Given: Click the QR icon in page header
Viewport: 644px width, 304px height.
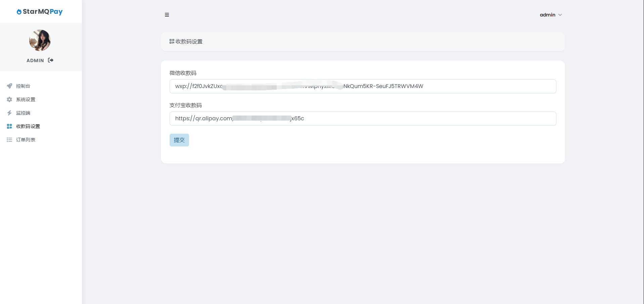Looking at the screenshot, I should [x=172, y=41].
